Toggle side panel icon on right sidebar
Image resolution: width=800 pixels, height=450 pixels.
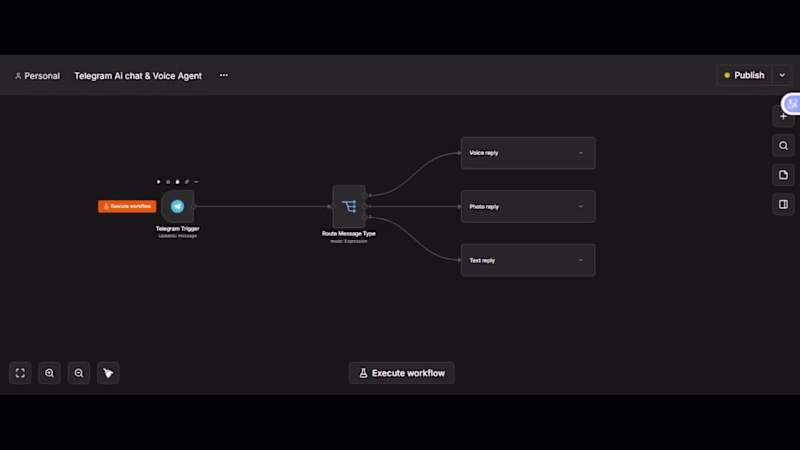pos(783,205)
